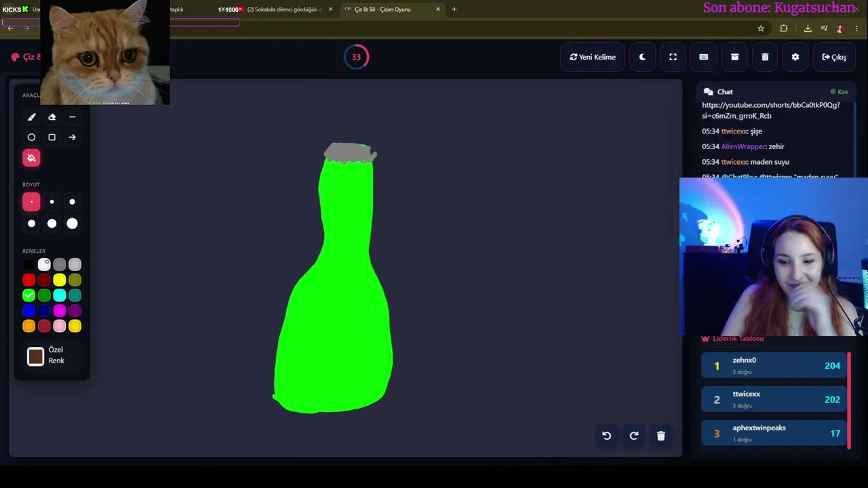Pick the orange color swatch
The height and width of the screenshot is (488, 868).
[x=28, y=327]
